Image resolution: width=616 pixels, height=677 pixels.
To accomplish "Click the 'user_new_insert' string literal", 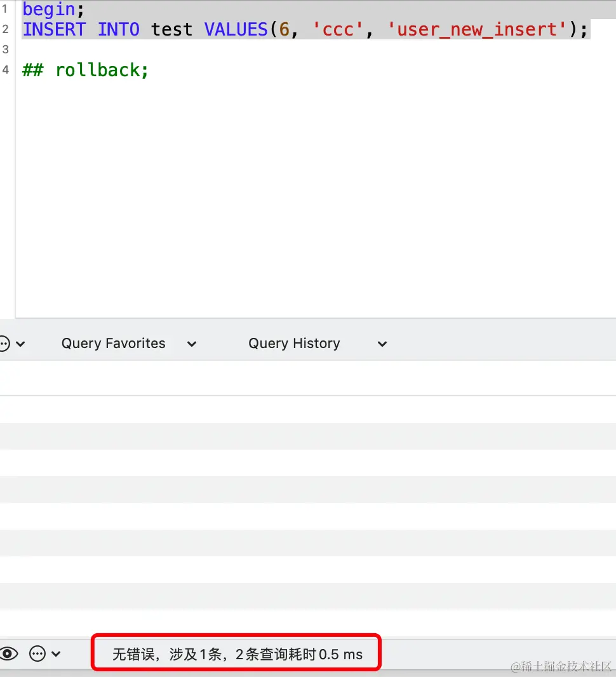I will click(477, 29).
